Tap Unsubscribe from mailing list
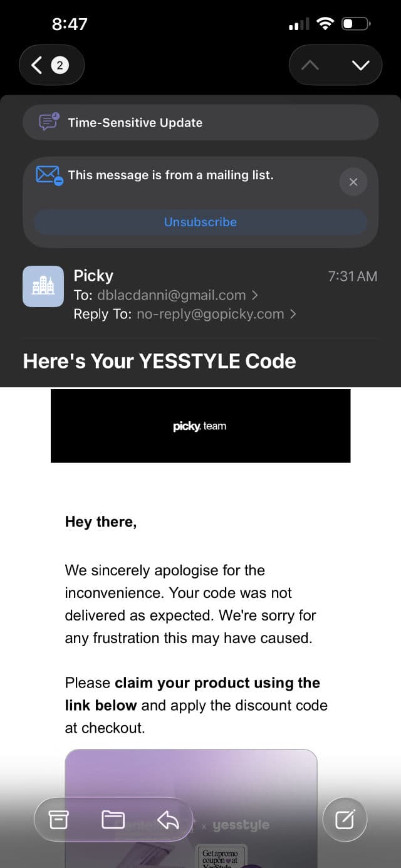This screenshot has width=401, height=868. click(x=200, y=222)
